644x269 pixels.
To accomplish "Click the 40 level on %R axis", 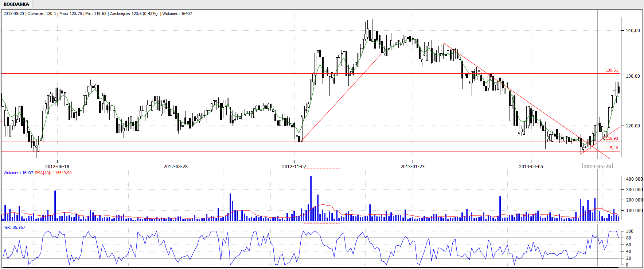I will point(628,251).
